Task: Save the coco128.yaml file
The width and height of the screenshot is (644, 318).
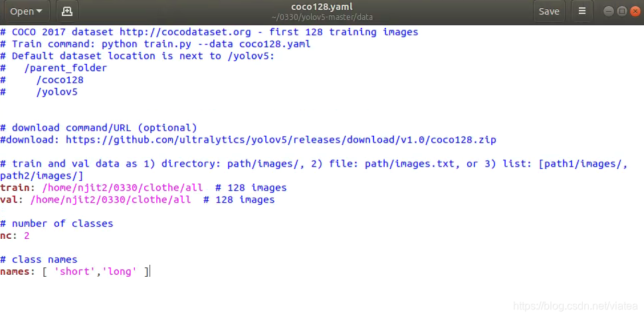Action: [549, 11]
